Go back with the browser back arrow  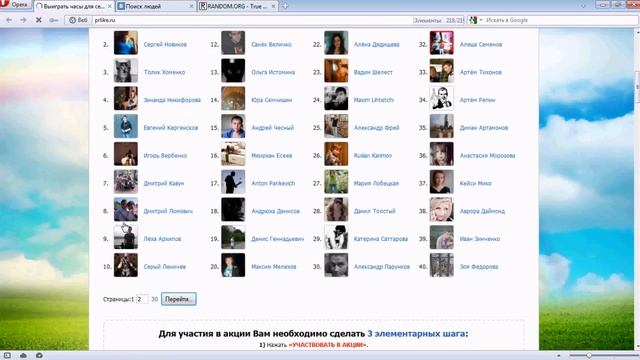[x=9, y=20]
